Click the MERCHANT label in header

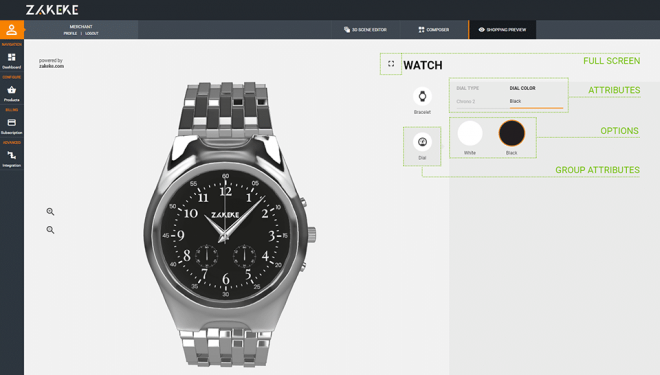(81, 27)
